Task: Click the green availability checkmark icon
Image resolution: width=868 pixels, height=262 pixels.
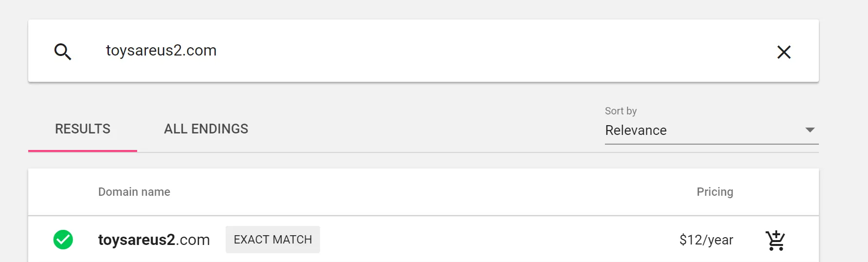Action: point(63,240)
